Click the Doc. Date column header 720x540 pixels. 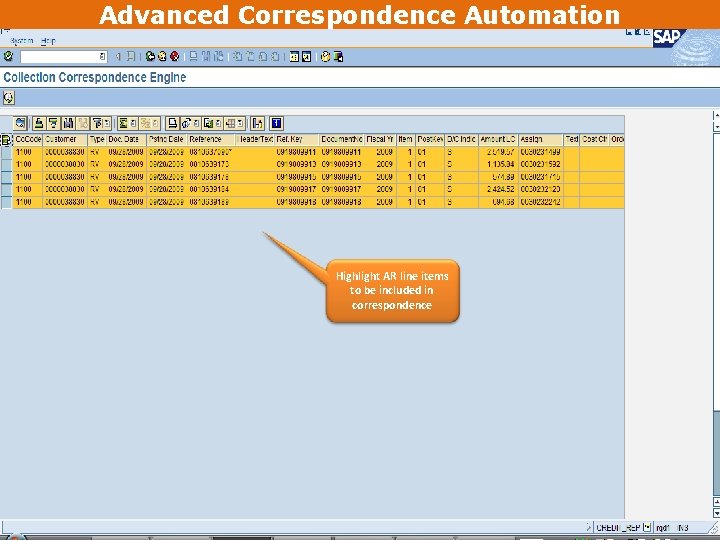(x=127, y=139)
